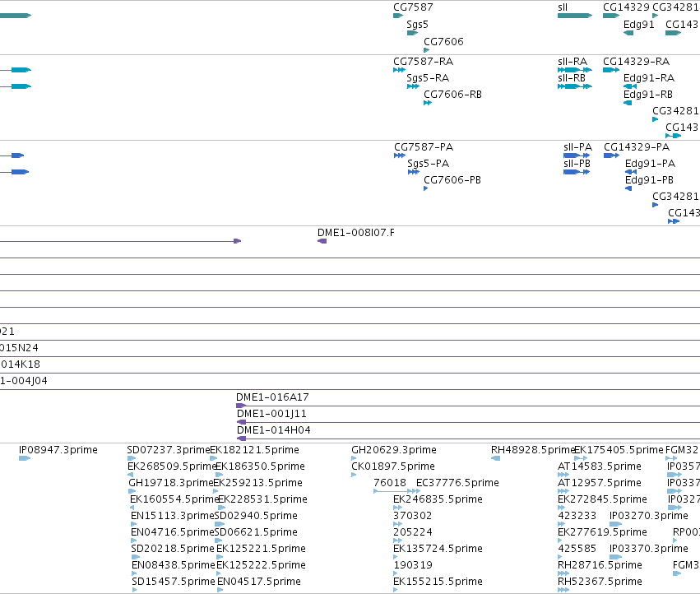Click the SD20218.5prime EST label
This screenshot has width=700, height=594.
coord(173,549)
